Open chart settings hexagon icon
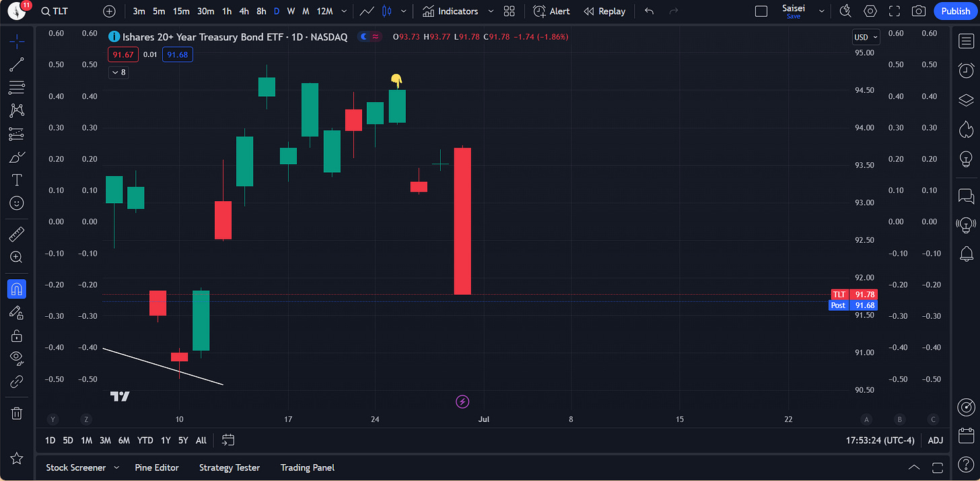 click(870, 11)
